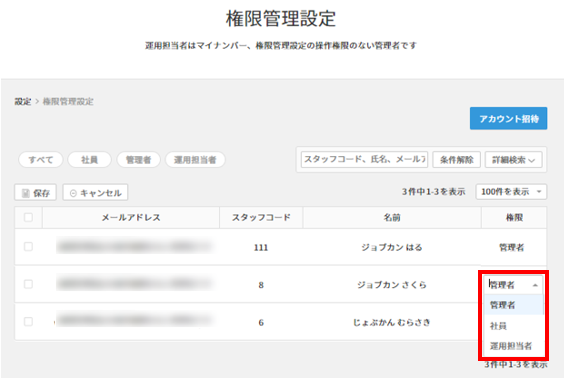The width and height of the screenshot is (565, 379).
Task: Open the 100件を表示 page size dropdown
Action: pos(511,192)
